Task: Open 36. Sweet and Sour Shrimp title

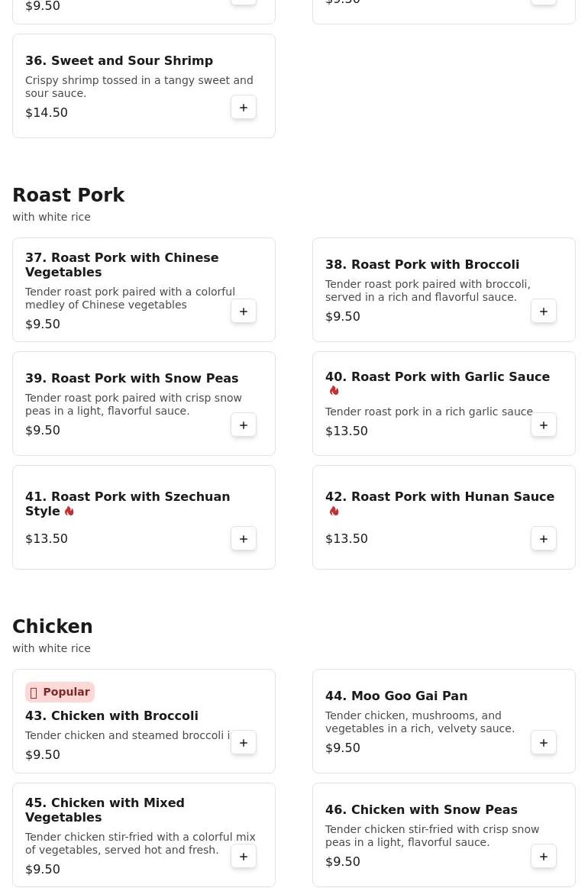Action: coord(118,60)
